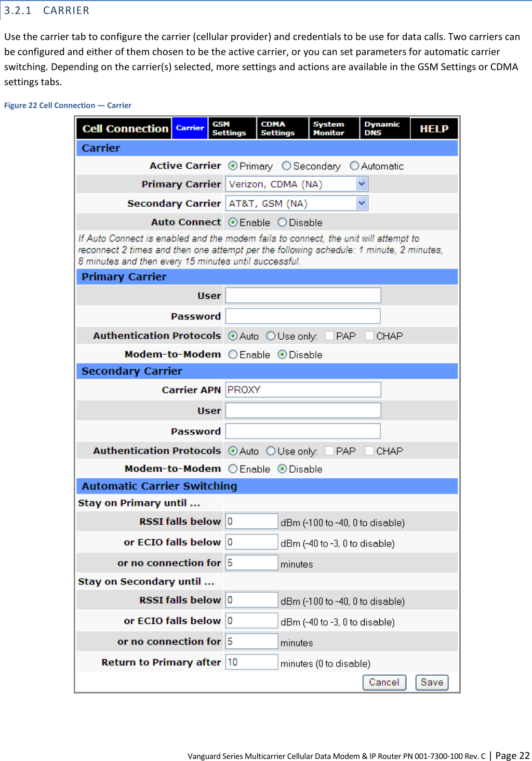Enable Auto Connect
The height and width of the screenshot is (761, 532).
[233, 222]
